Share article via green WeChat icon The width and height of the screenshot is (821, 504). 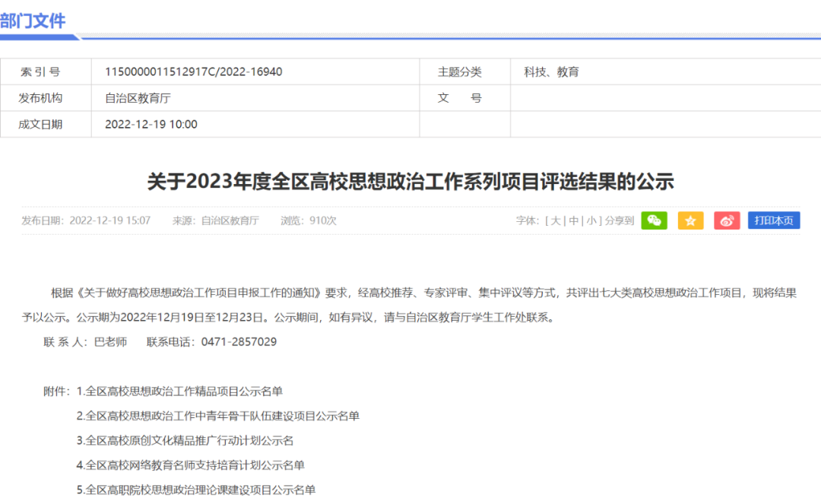click(654, 220)
